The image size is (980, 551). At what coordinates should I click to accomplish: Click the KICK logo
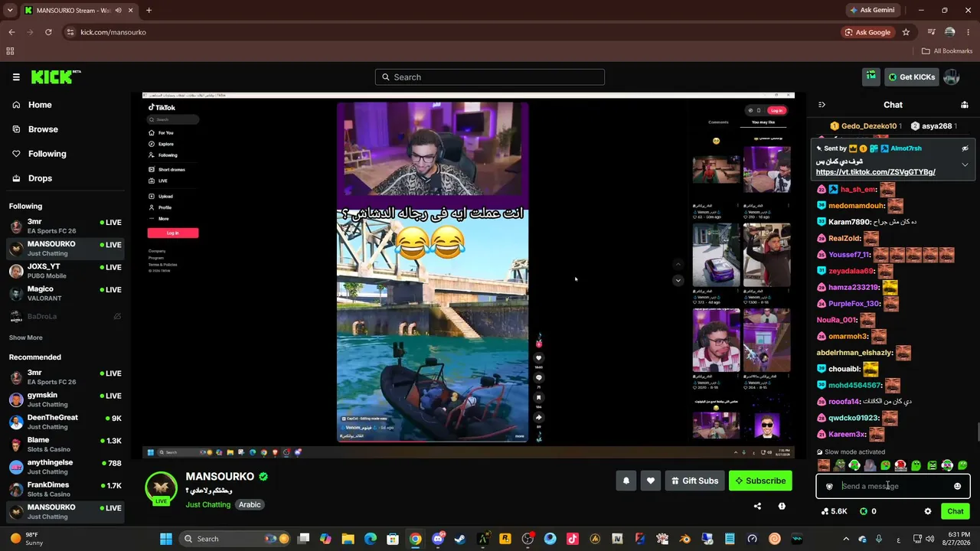[x=56, y=77]
